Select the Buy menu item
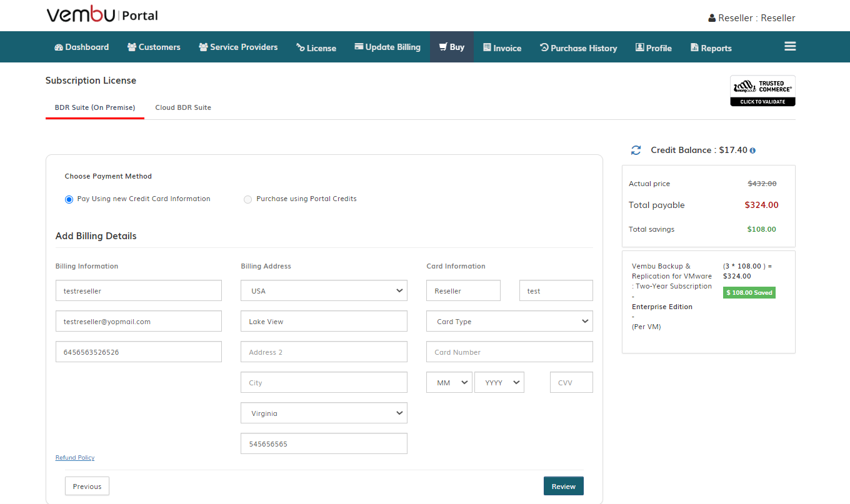 pos(451,47)
